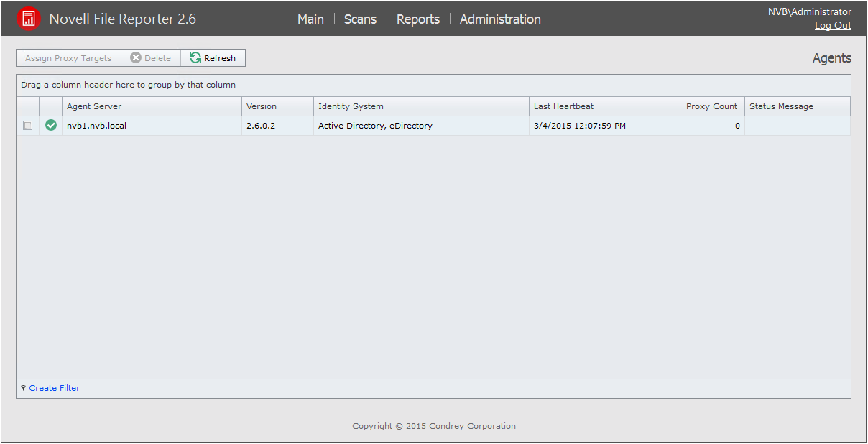Sort by Version column header
The image size is (868, 444).
click(x=262, y=106)
